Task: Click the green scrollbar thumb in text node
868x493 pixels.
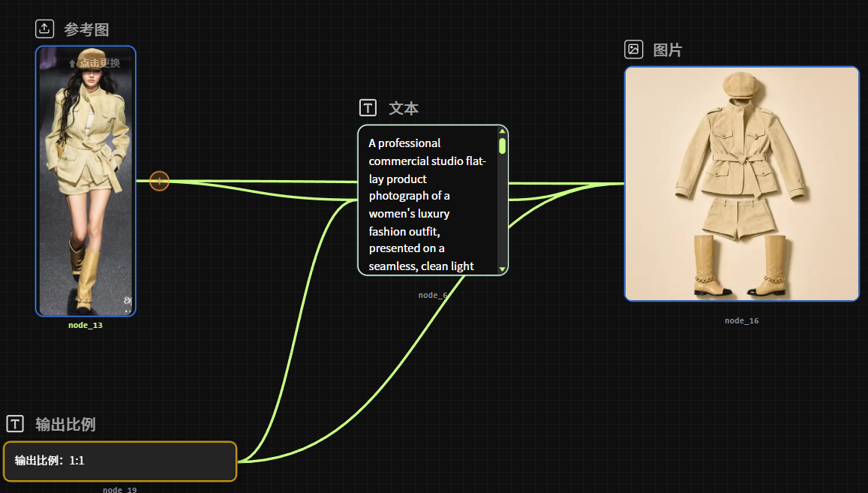Action: 502,146
